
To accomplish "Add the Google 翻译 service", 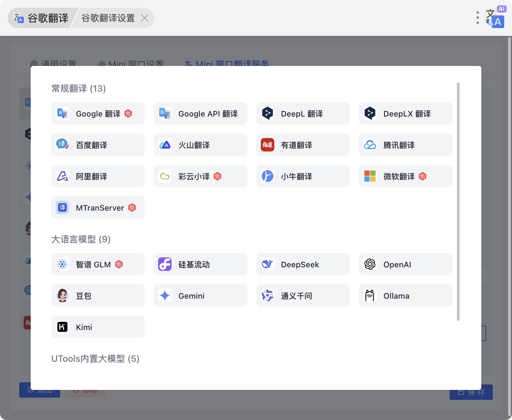I will (98, 113).
